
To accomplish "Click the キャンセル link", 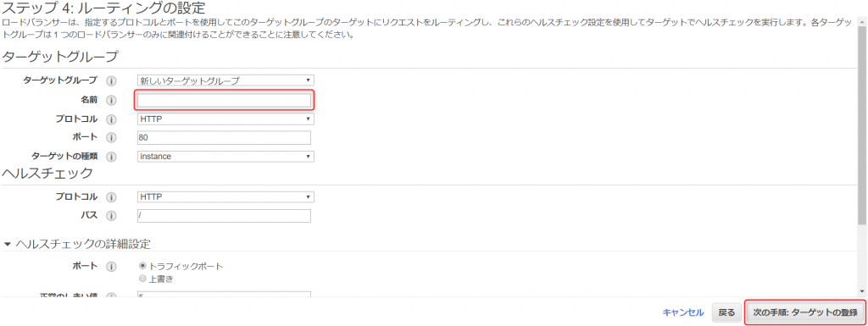I will [x=683, y=312].
